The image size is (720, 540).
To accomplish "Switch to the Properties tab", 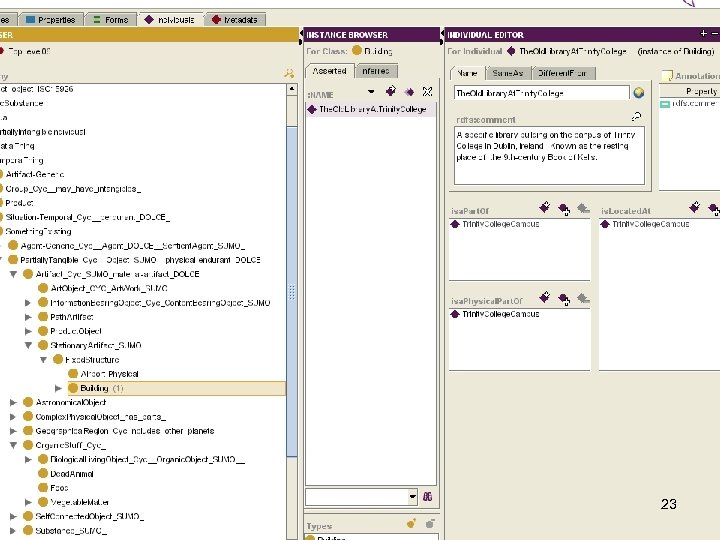I will 51,20.
